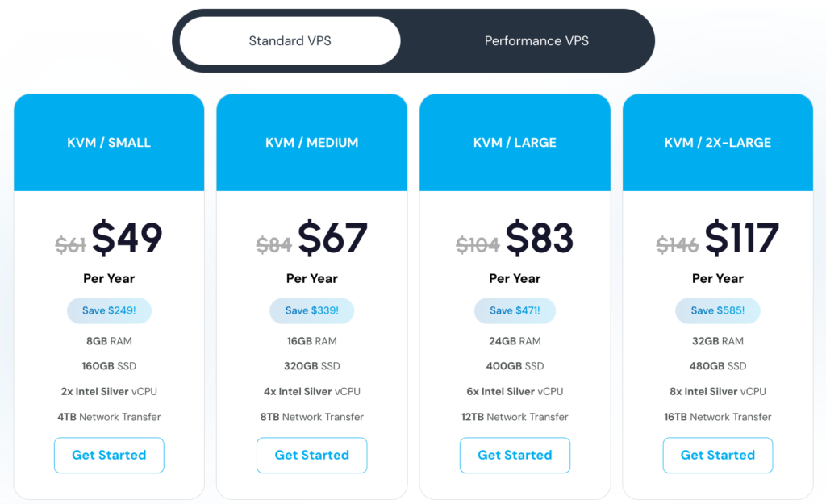Select the Standard VPS toggle option
Screen dimensions: 826x504
coord(290,40)
